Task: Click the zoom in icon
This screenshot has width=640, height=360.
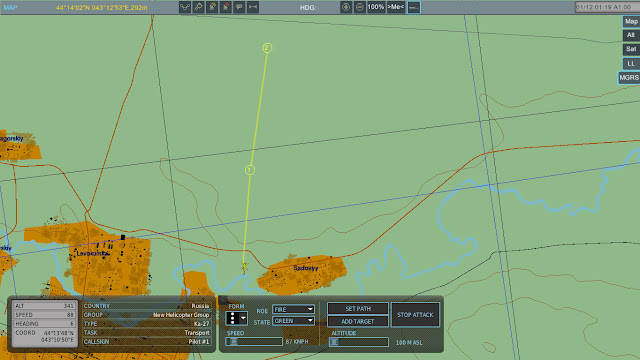Action: pos(346,7)
